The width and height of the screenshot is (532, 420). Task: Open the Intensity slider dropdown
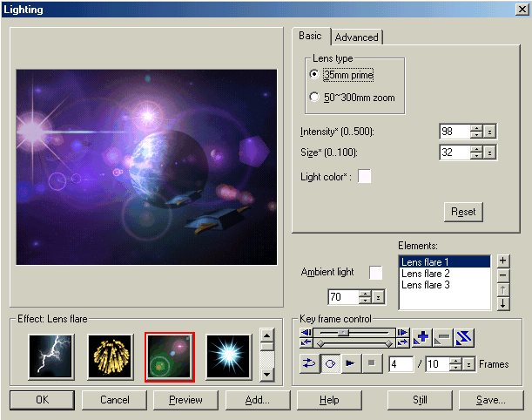tap(489, 132)
